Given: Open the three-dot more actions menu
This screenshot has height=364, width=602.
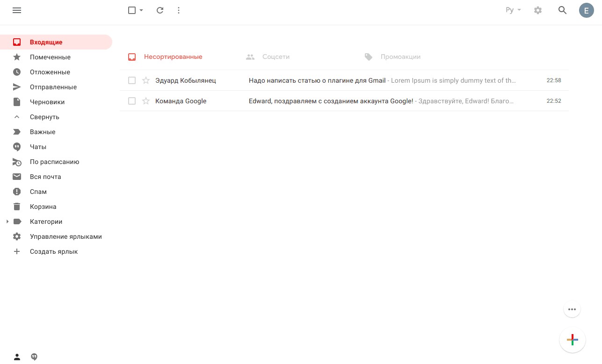Looking at the screenshot, I should coord(179,10).
